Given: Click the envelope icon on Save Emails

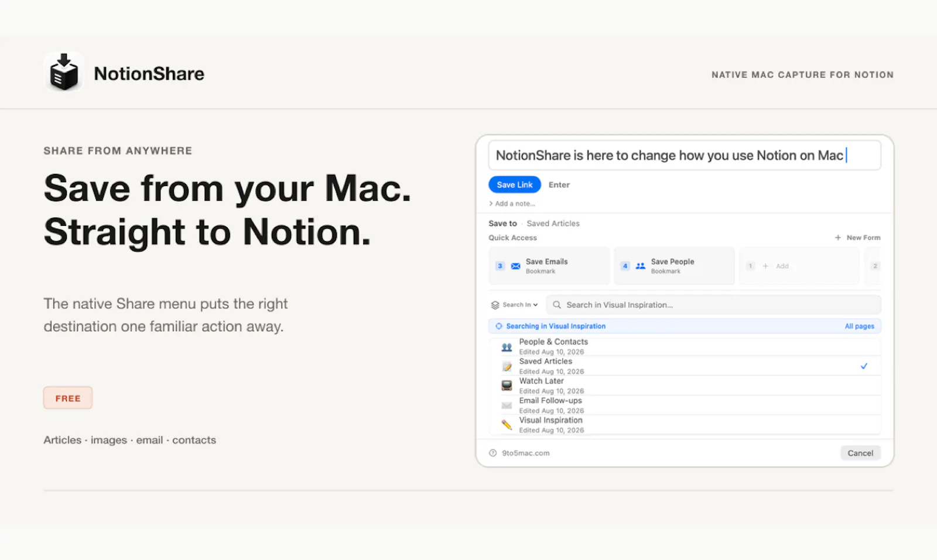Looking at the screenshot, I should click(x=515, y=266).
